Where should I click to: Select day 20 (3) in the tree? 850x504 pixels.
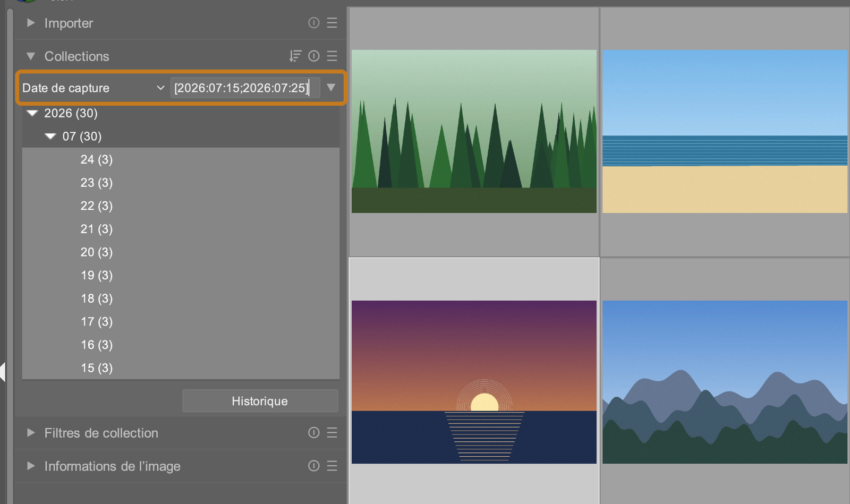181,252
